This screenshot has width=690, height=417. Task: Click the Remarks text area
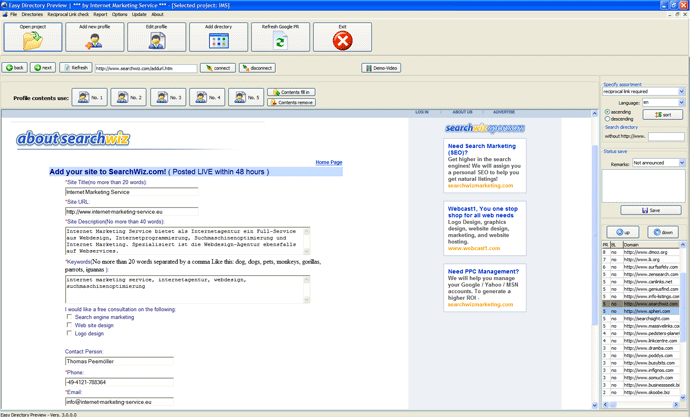pyautogui.click(x=643, y=186)
